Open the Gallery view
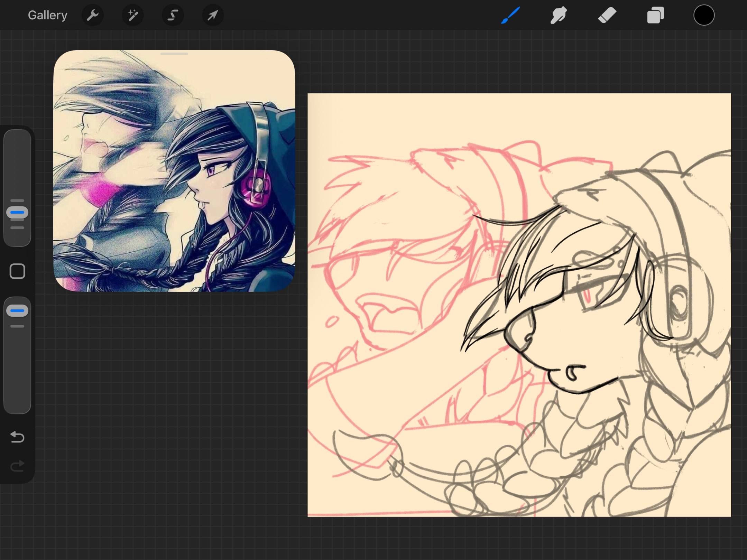Image resolution: width=747 pixels, height=560 pixels. [x=47, y=15]
